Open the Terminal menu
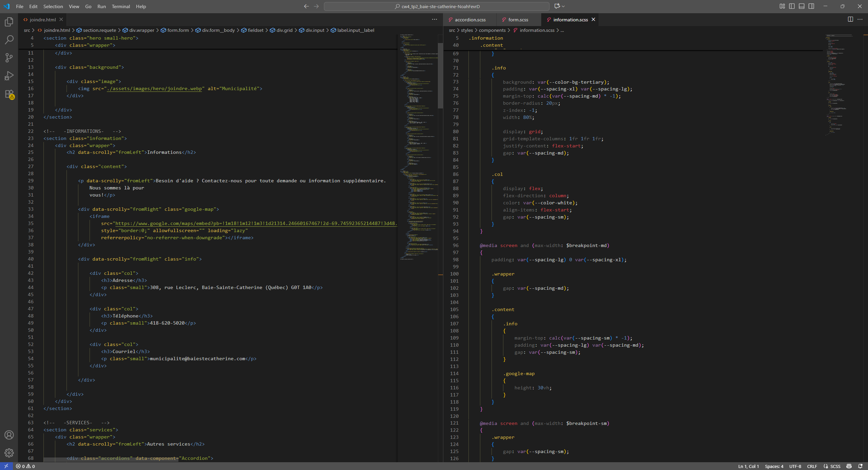 121,6
